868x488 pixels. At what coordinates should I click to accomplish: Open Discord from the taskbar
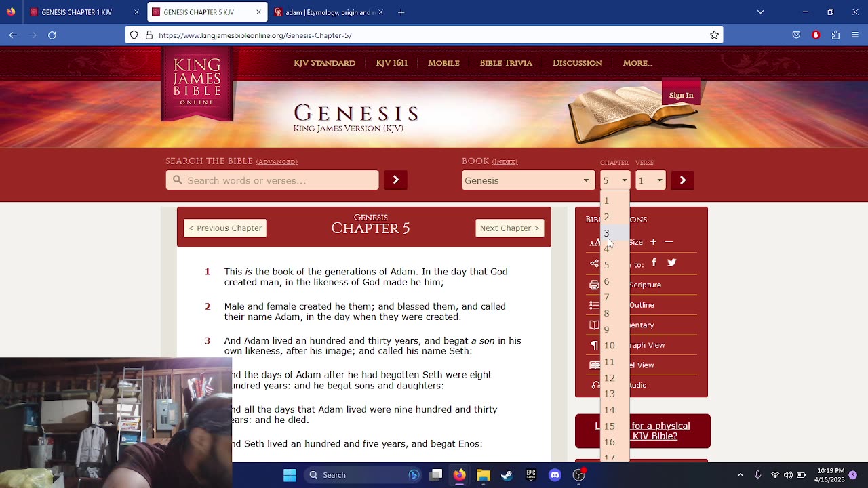point(555,475)
